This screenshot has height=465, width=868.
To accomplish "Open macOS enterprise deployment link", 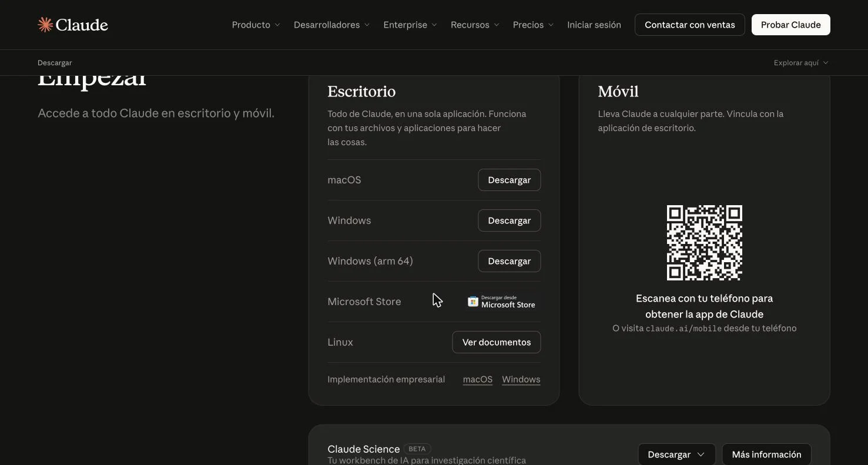I will (x=478, y=379).
